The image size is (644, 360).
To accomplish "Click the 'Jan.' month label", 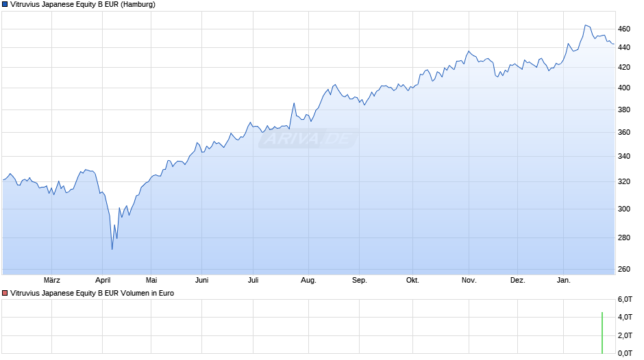I will pos(563,280).
